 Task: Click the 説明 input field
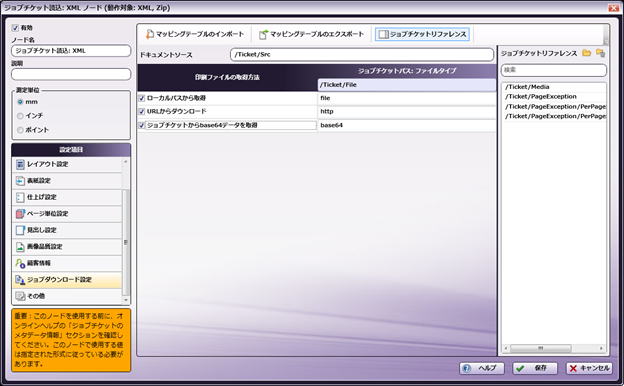tap(71, 74)
